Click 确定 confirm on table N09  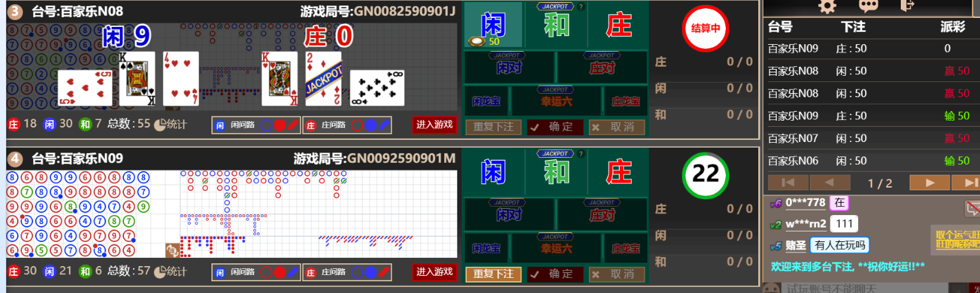pyautogui.click(x=555, y=274)
